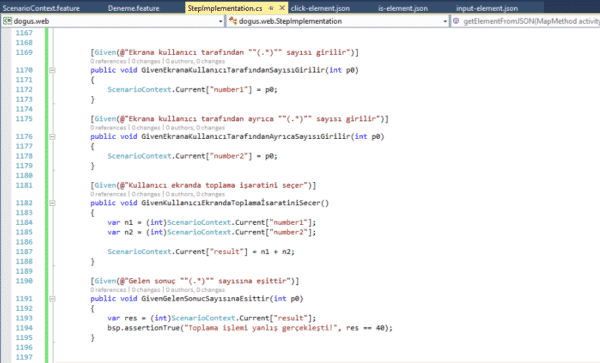Click the line number 1194

pos(24,328)
